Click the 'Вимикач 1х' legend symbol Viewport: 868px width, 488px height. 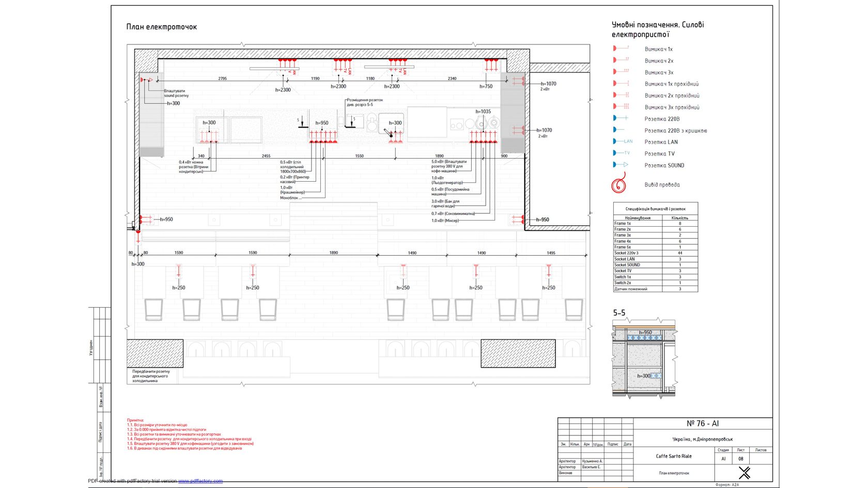point(621,49)
